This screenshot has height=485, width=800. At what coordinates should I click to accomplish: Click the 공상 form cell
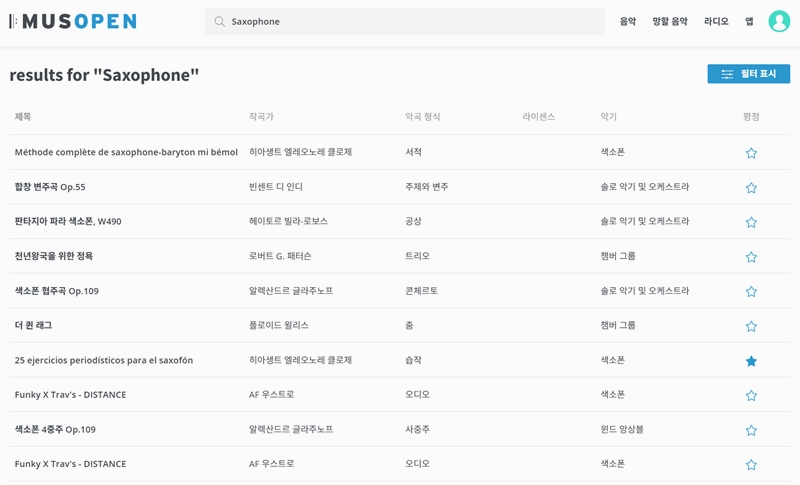(413, 221)
